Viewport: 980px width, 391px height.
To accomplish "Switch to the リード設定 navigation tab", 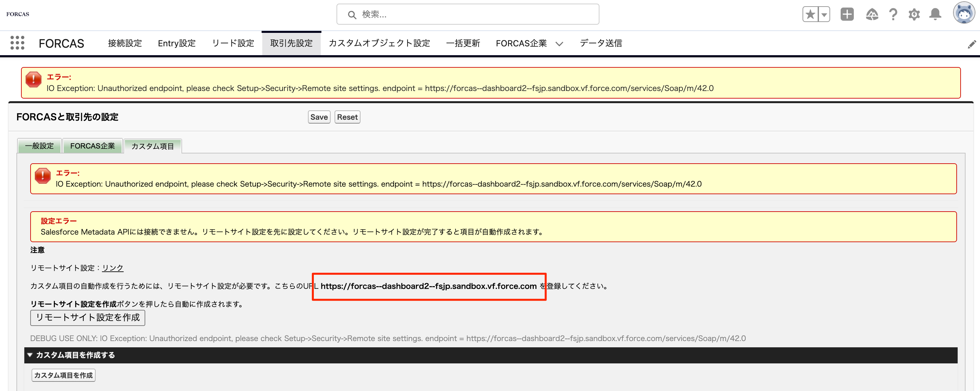I will tap(233, 43).
